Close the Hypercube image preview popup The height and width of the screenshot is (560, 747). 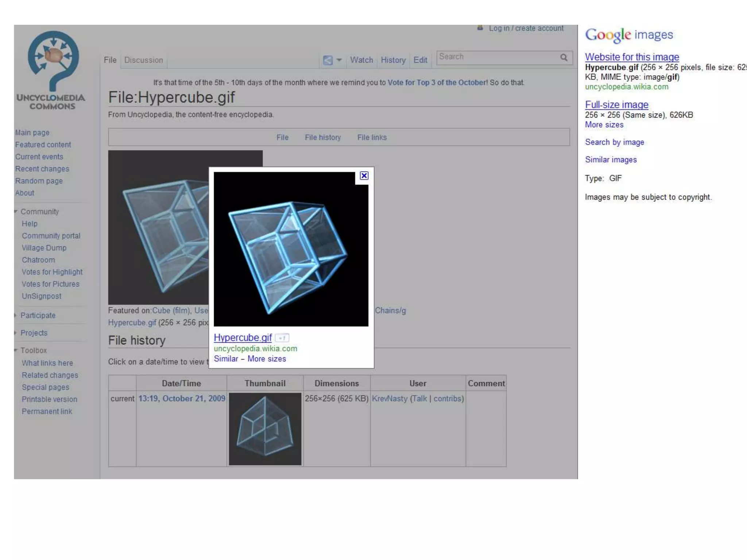pos(364,176)
